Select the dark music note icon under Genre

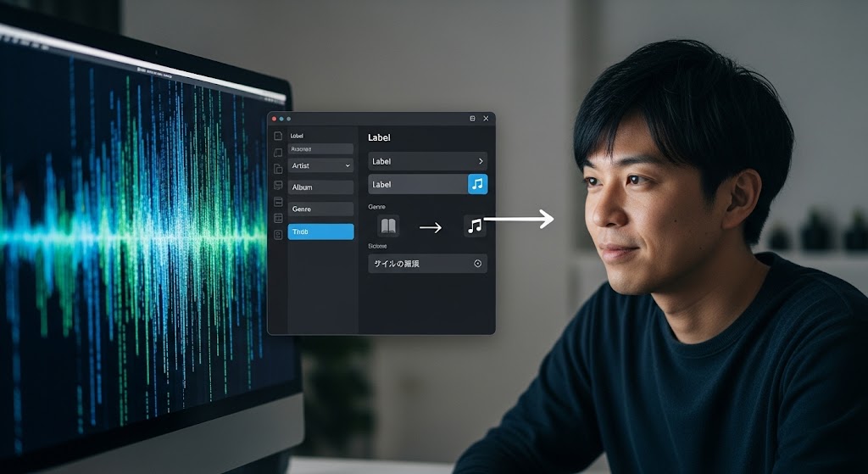[x=475, y=226]
